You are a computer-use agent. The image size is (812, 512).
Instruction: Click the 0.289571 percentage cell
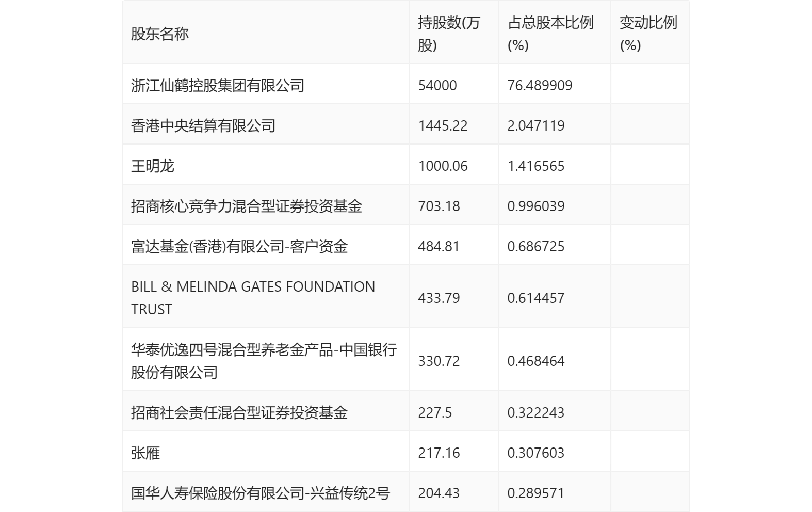point(535,493)
